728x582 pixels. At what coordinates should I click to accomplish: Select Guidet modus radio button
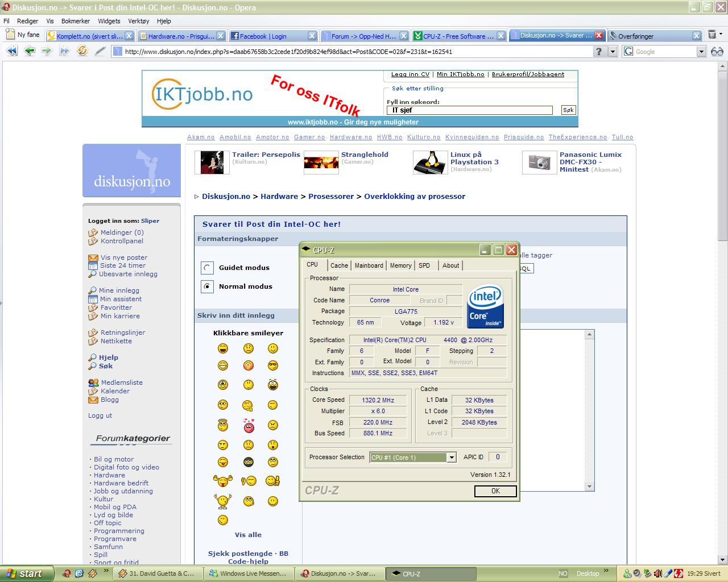pyautogui.click(x=207, y=268)
